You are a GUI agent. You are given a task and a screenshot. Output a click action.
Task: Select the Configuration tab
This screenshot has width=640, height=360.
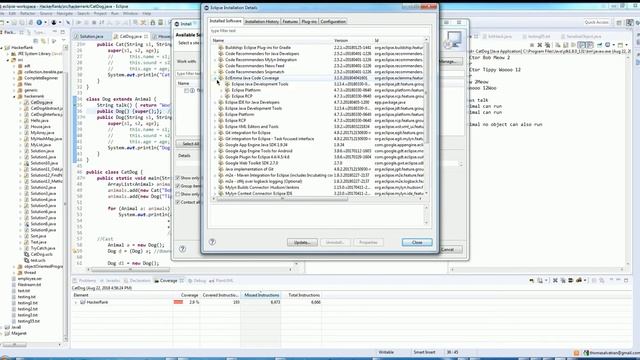point(333,21)
